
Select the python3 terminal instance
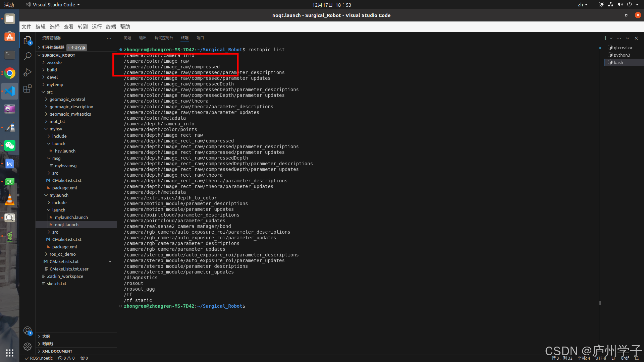pyautogui.click(x=622, y=55)
